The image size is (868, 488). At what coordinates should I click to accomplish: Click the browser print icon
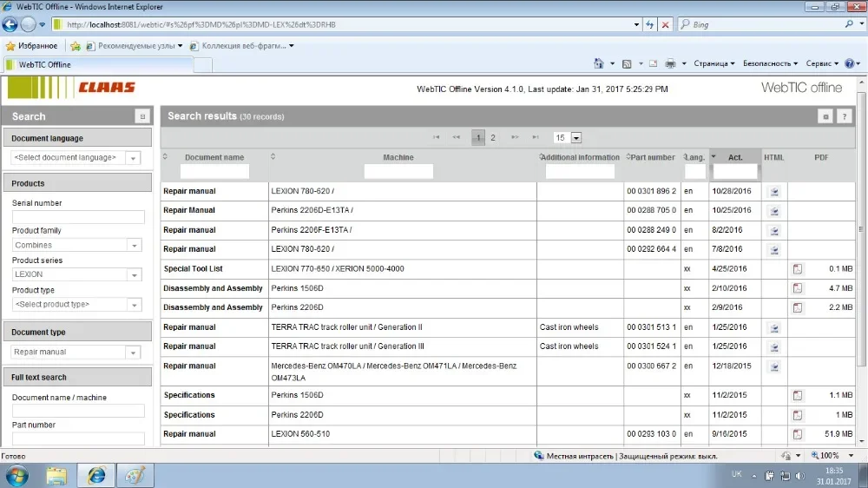[670, 63]
